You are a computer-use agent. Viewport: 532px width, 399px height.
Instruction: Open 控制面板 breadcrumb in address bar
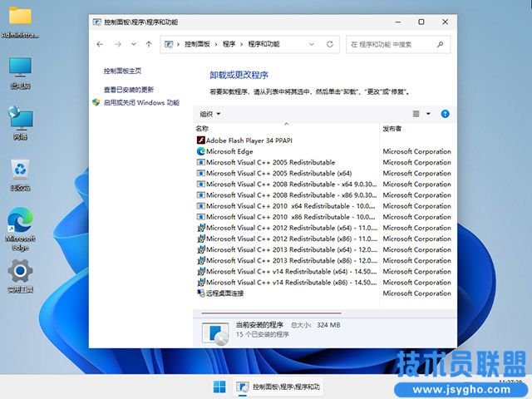coord(197,44)
